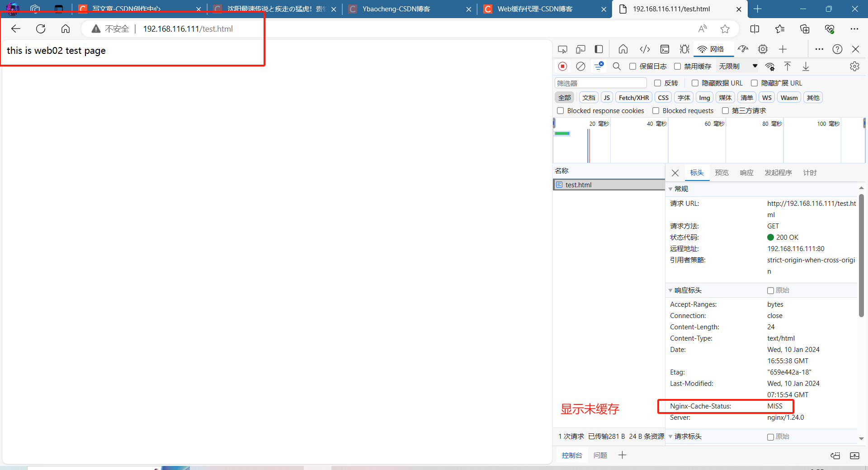Screen dimensions: 868x470
Task: Enable the 禁用缓存 checkbox
Action: tap(677, 66)
